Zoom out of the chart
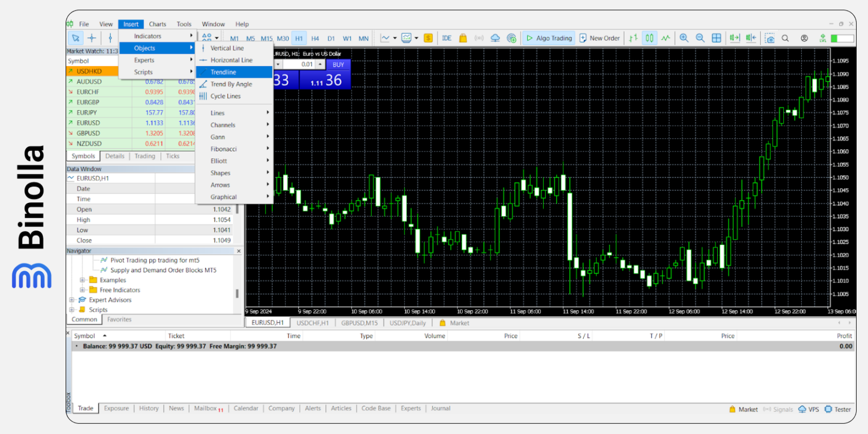This screenshot has height=434, width=868. 700,37
